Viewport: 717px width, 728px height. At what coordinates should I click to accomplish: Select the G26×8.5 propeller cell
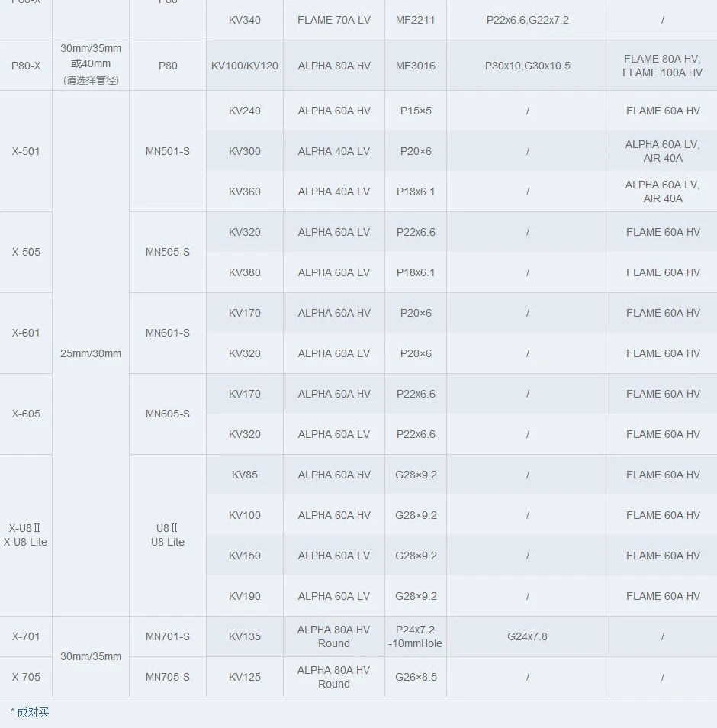(x=416, y=677)
